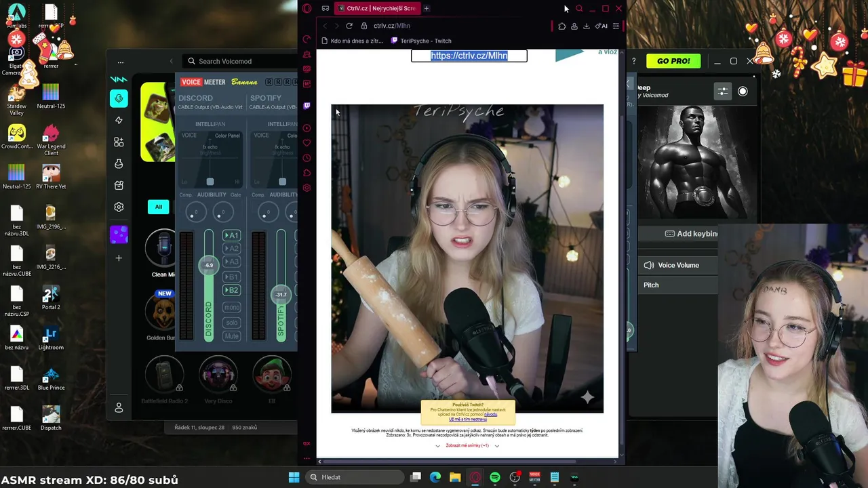The height and width of the screenshot is (488, 868).
Task: Toggle solo on Discord strip
Action: pyautogui.click(x=232, y=323)
